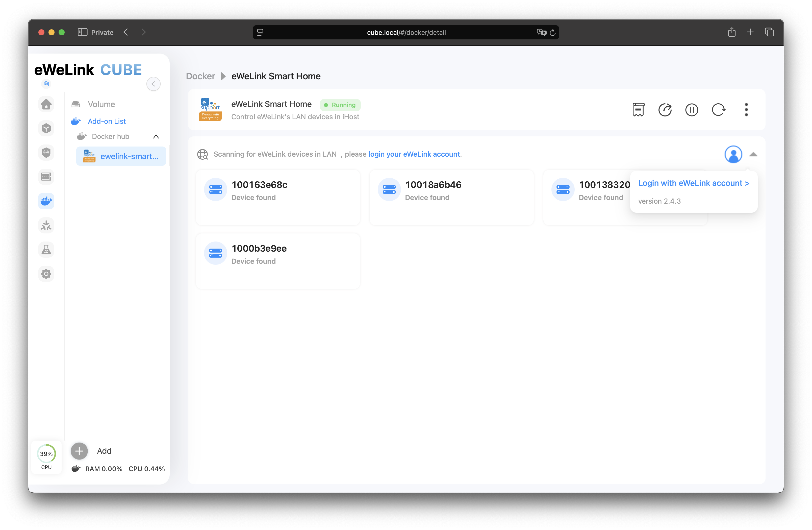Open the gear Settings sidebar icon

click(x=46, y=274)
